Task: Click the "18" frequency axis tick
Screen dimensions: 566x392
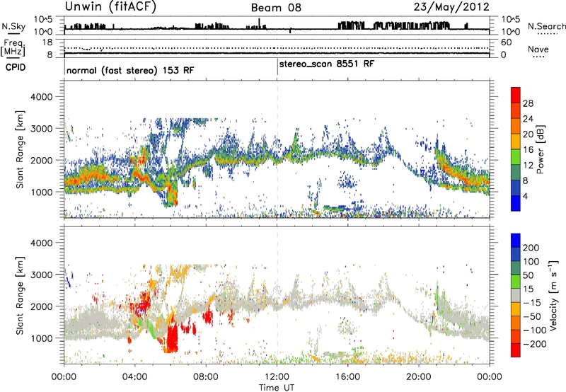Action: tap(47, 42)
